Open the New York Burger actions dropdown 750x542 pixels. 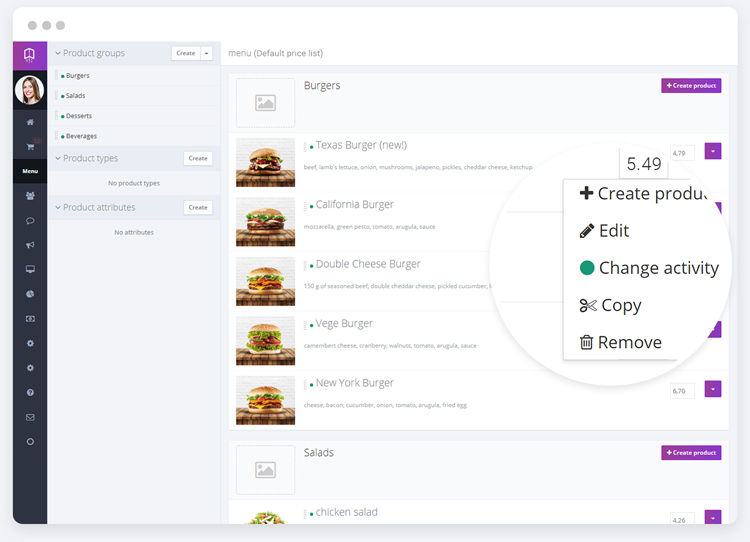(x=712, y=389)
